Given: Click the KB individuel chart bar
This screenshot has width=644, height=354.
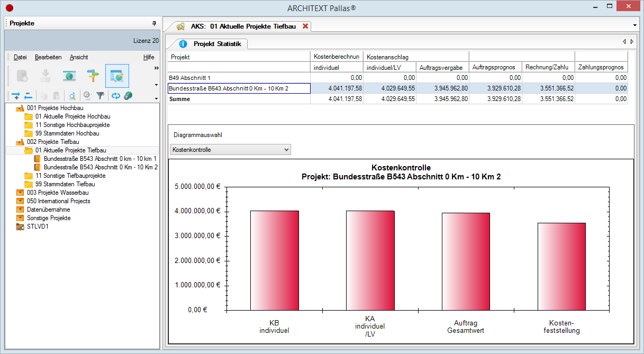Looking at the screenshot, I should (x=274, y=260).
